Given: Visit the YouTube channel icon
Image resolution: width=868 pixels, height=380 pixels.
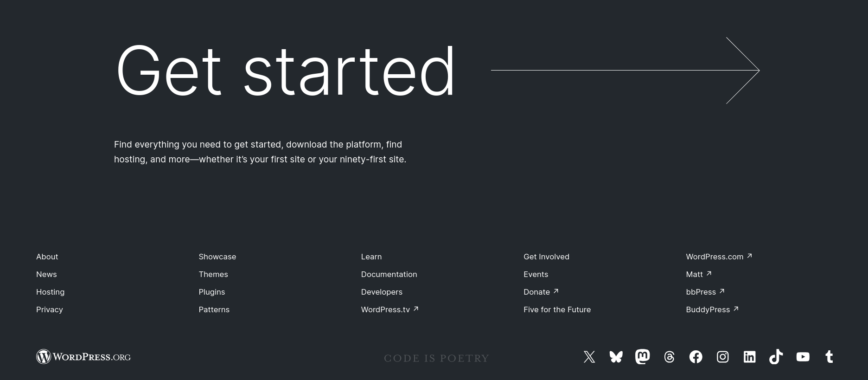Looking at the screenshot, I should (803, 357).
